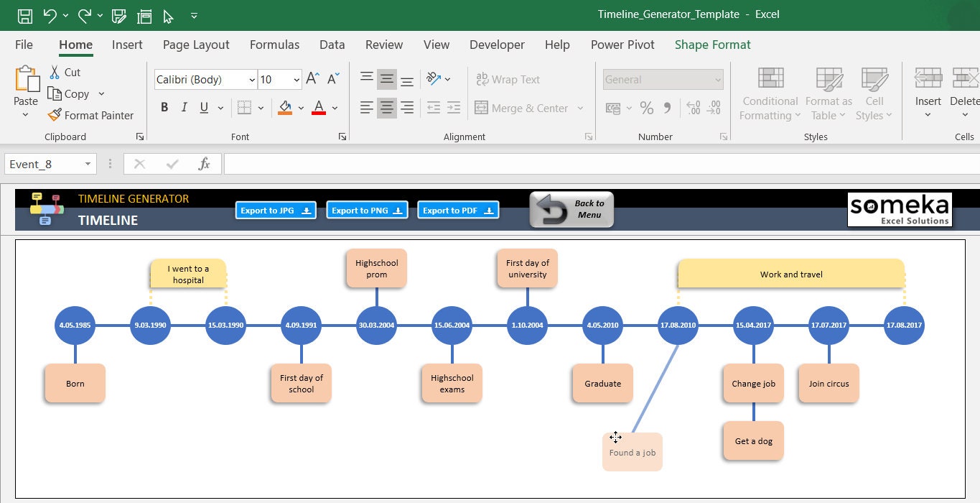Open the Undo history dropdown arrow
Image resolution: width=980 pixels, height=503 pixels.
(65, 16)
